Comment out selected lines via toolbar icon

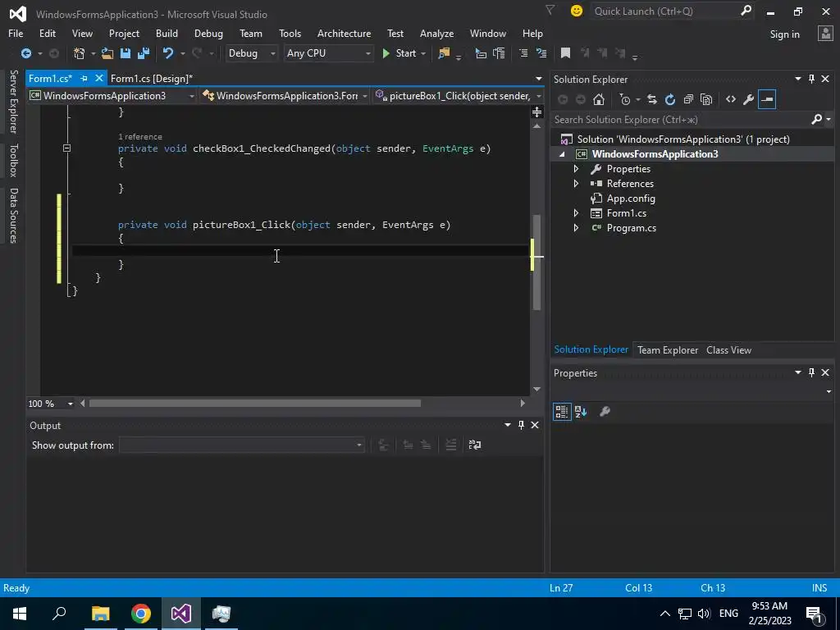[523, 53]
